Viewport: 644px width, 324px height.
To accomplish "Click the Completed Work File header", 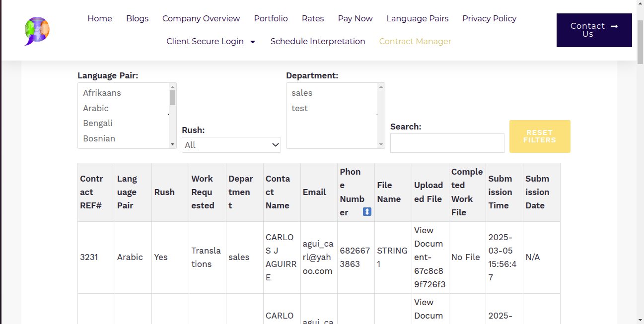I will pos(468,192).
